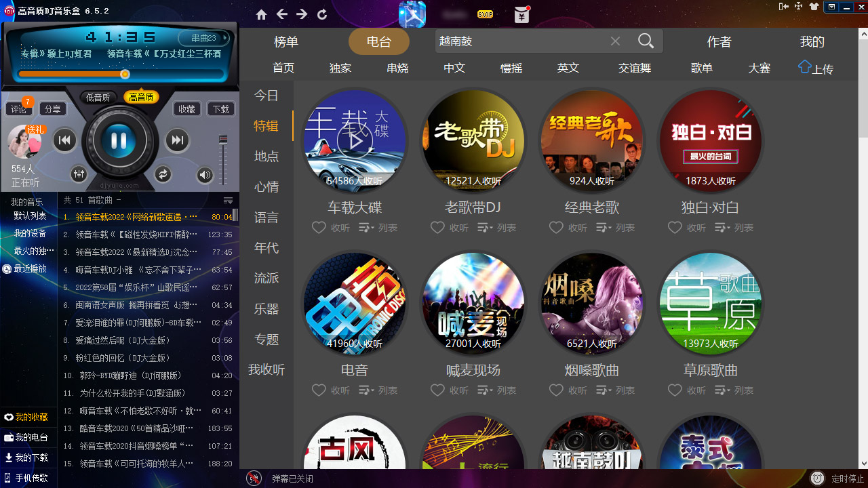Click the 收藏 collect button in the player
The image size is (868, 488).
(186, 108)
